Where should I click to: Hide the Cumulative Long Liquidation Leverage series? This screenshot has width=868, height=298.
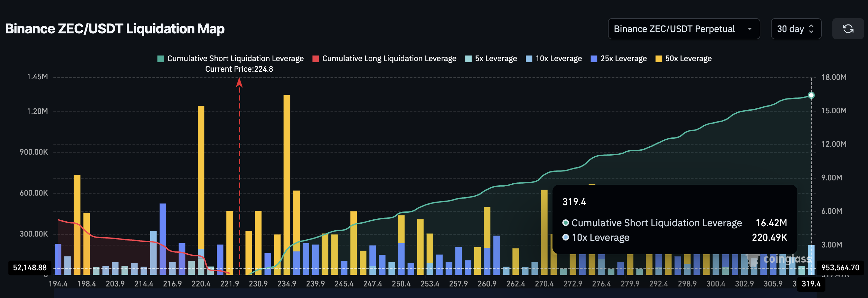pyautogui.click(x=389, y=58)
